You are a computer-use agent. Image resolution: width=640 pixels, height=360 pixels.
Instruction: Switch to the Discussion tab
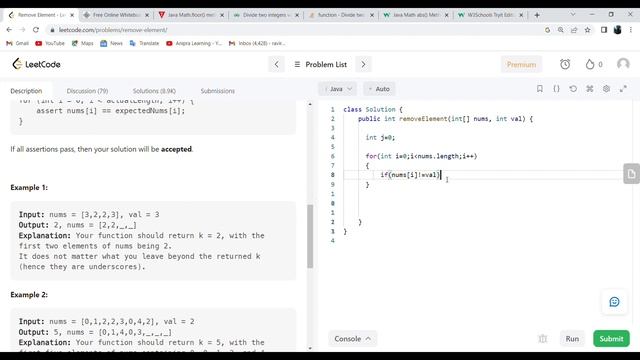click(87, 91)
